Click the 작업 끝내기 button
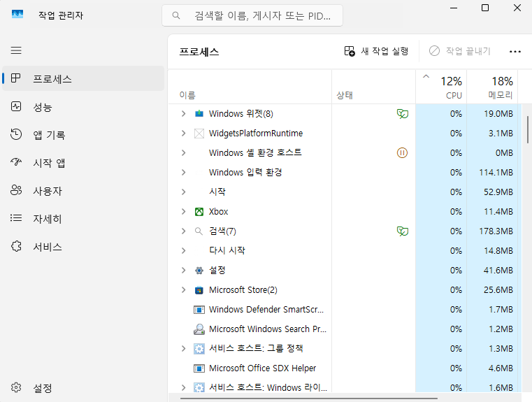 point(460,51)
